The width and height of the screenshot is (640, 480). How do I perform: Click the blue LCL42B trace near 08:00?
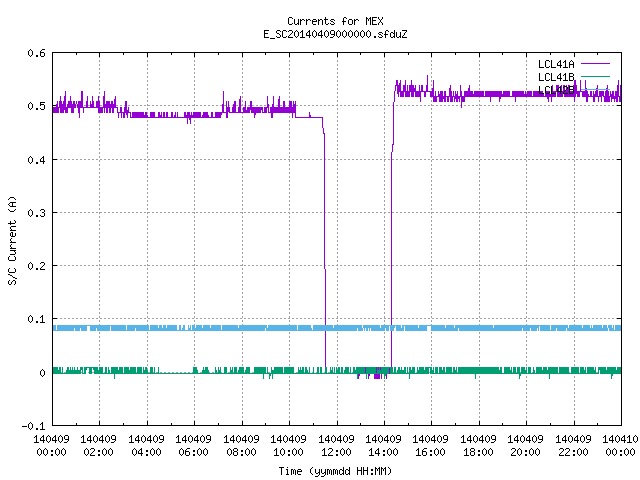click(x=242, y=328)
